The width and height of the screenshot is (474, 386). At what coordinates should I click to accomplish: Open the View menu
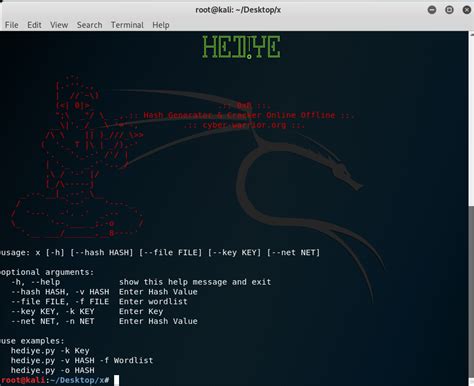pyautogui.click(x=59, y=25)
